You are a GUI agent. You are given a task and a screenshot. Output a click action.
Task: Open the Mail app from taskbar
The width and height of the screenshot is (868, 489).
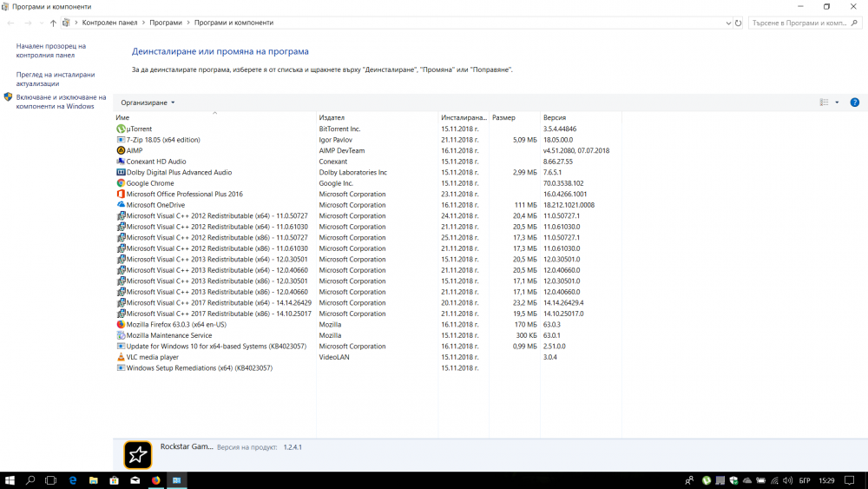(x=135, y=480)
